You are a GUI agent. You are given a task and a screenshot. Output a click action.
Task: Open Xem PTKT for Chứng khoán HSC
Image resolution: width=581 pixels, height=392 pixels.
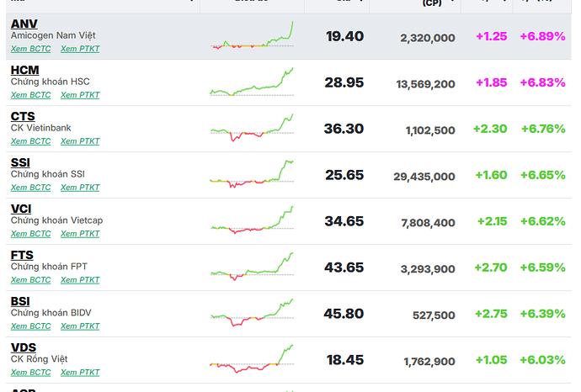pos(80,95)
